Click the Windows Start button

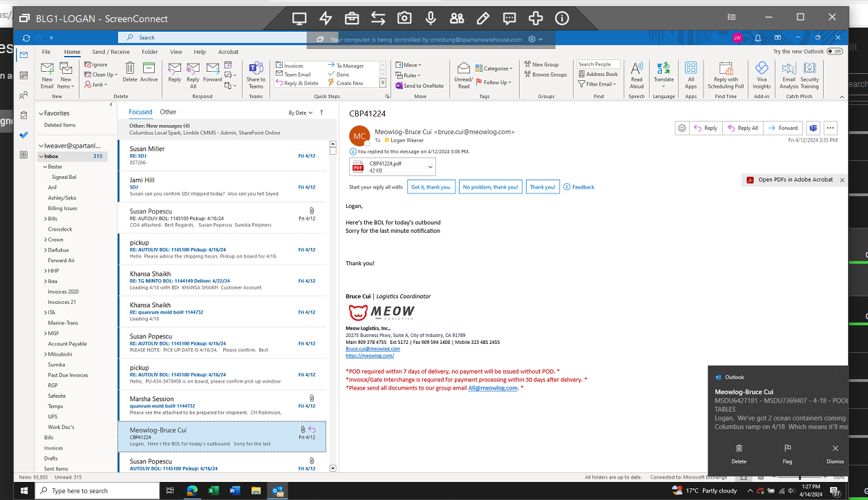pyautogui.click(x=24, y=490)
